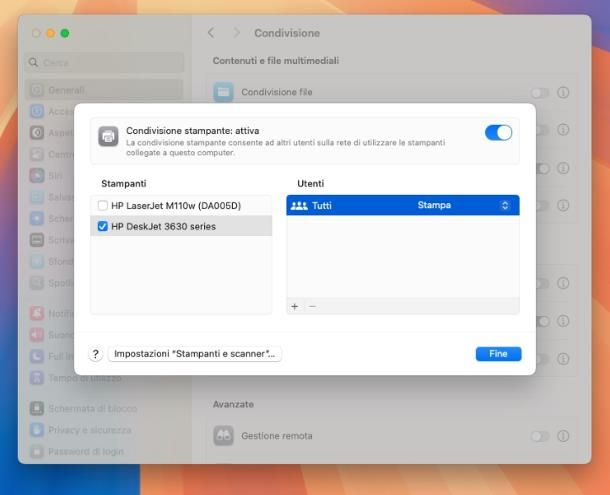Add a user with the plus button

(x=294, y=307)
